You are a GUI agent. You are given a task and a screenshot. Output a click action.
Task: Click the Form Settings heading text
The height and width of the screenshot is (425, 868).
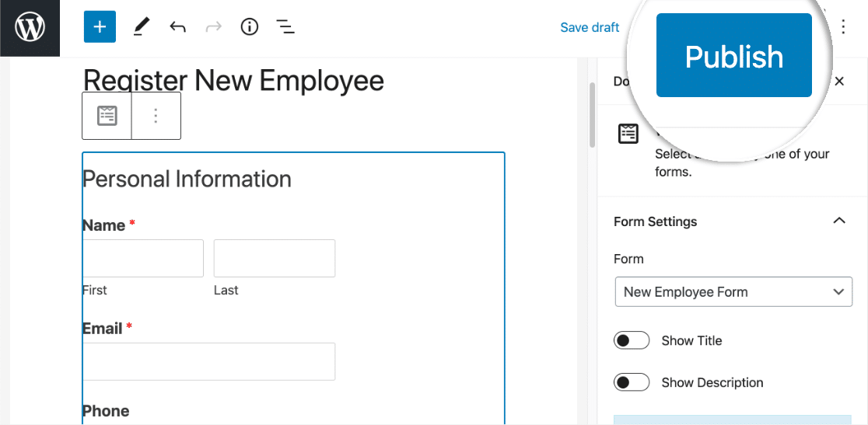click(656, 221)
